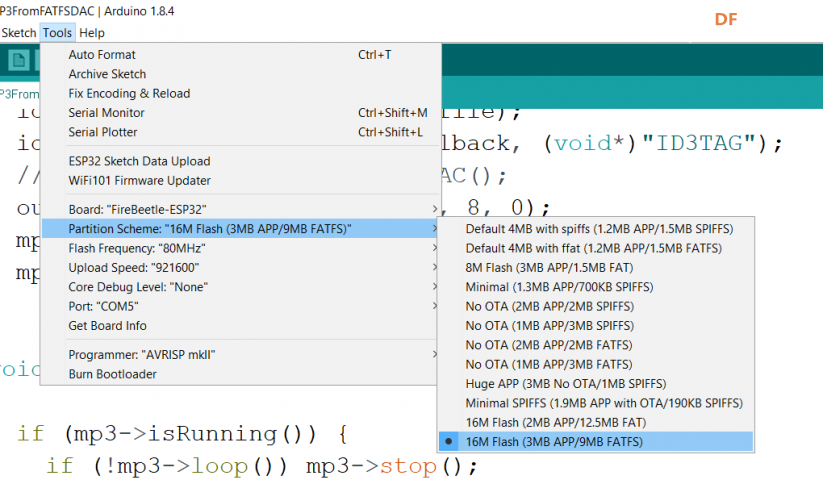Click the DF logo
The image size is (823, 484).
(x=726, y=19)
